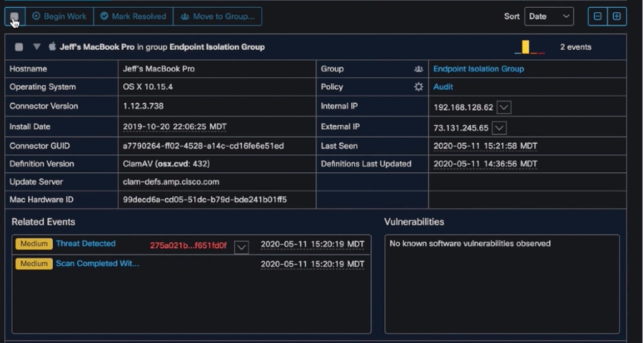Click Connector Version 1.12.3.738
Viewport: 644px width, 343px height.
[x=144, y=106]
